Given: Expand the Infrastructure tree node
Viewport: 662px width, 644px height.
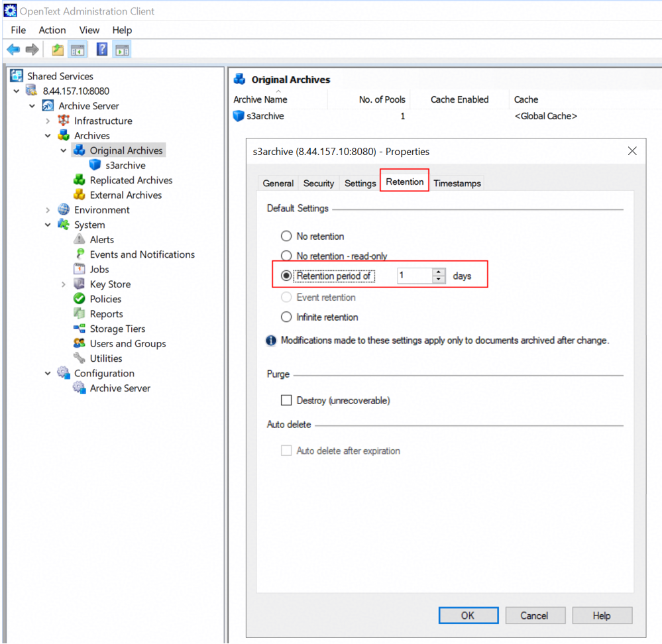Looking at the screenshot, I should 48,121.
